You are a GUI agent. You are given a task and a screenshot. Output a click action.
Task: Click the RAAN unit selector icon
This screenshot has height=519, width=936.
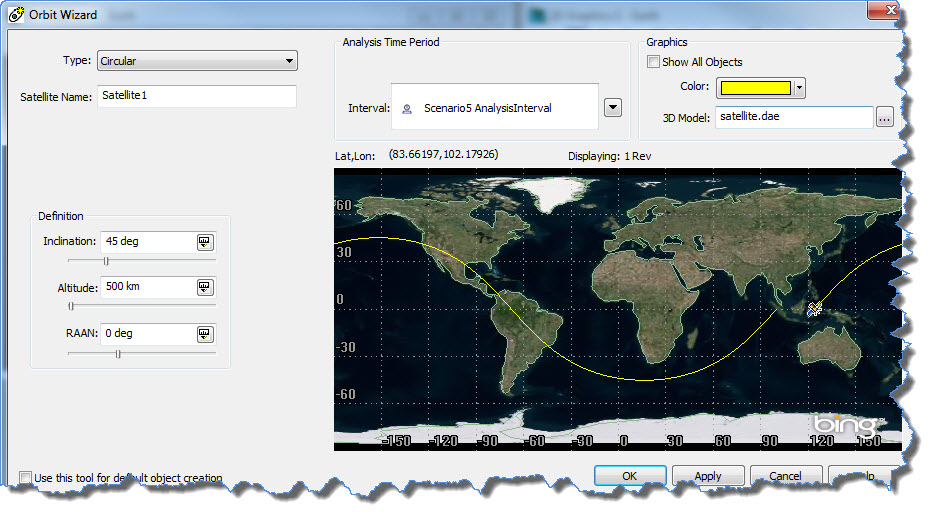point(204,334)
